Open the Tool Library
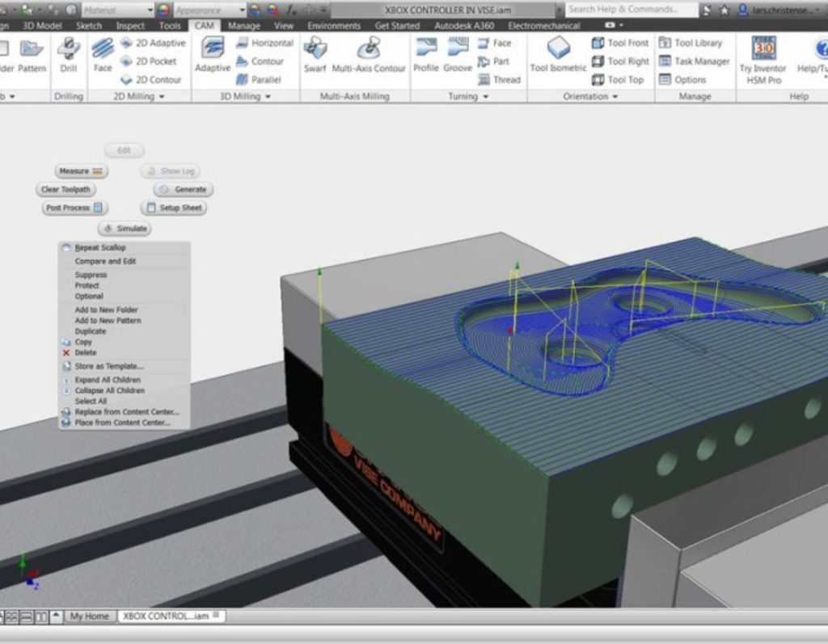The height and width of the screenshot is (644, 828). point(691,43)
